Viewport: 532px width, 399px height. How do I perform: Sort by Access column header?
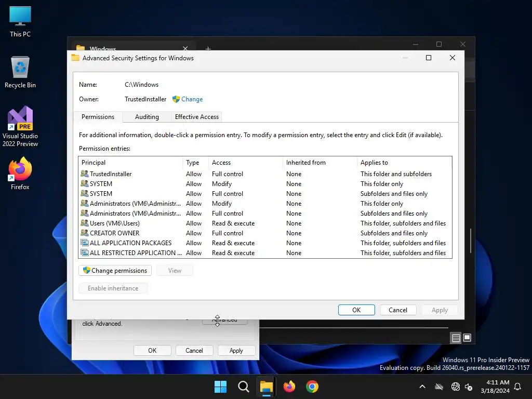(x=246, y=163)
